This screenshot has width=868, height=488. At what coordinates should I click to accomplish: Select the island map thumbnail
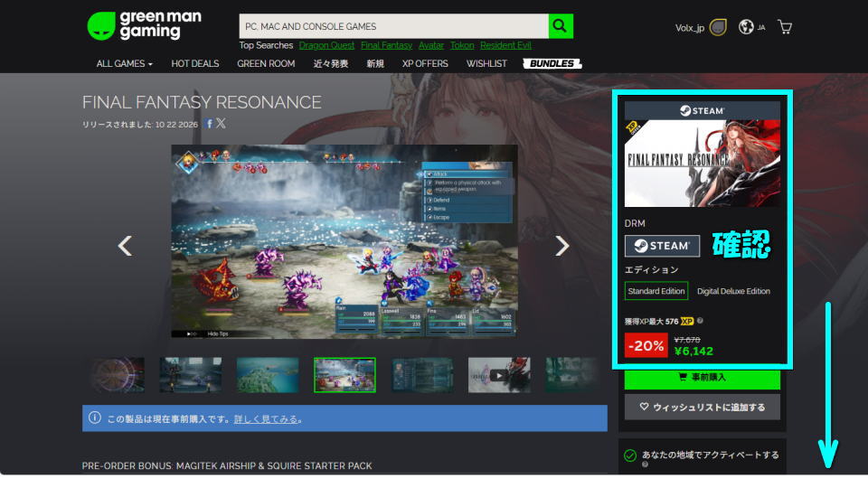268,374
